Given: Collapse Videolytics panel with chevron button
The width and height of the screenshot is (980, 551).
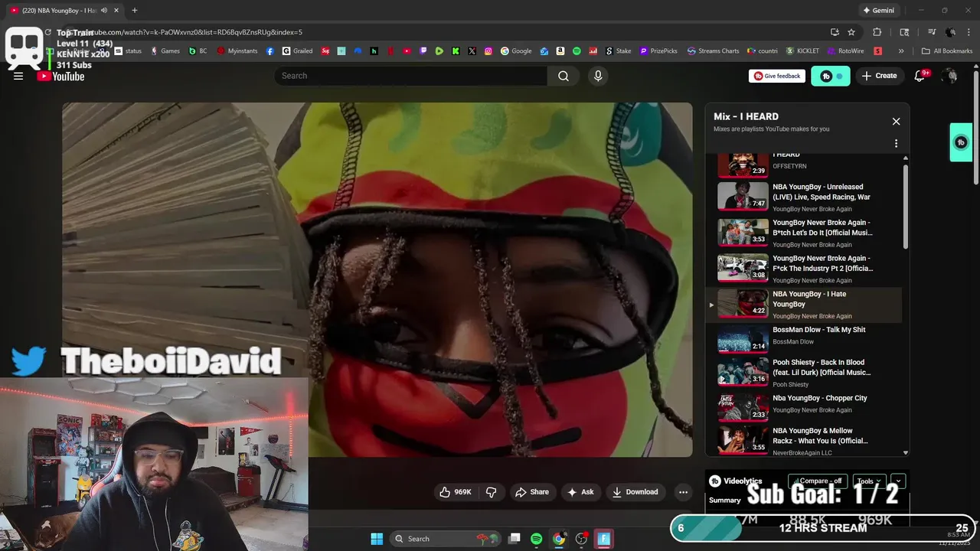Looking at the screenshot, I should 898,481.
